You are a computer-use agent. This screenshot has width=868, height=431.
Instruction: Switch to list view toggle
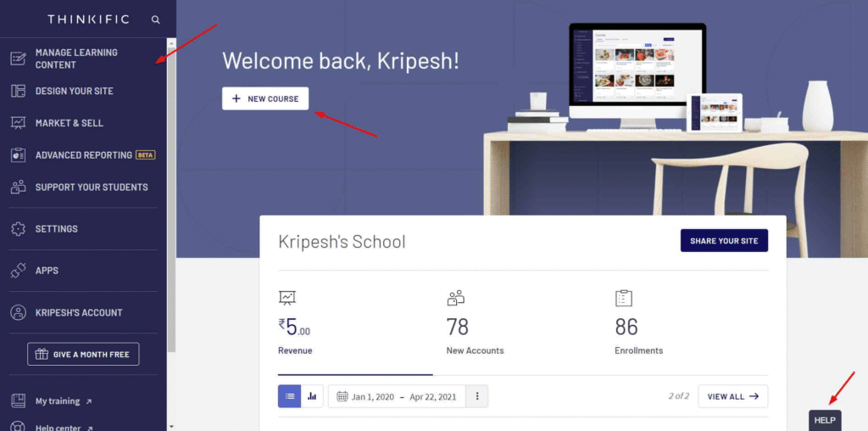[x=289, y=395]
